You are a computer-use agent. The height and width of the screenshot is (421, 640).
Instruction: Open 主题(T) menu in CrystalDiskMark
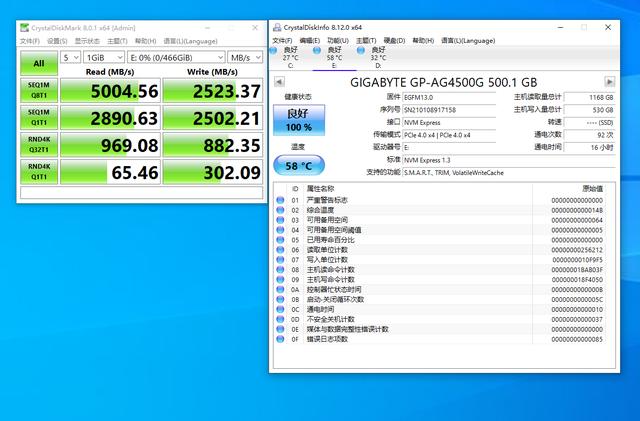[117, 41]
